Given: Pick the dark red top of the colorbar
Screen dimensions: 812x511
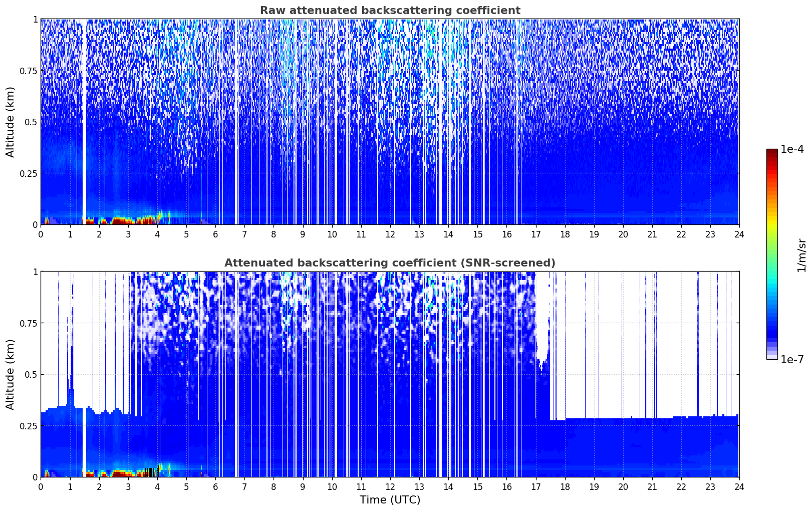Looking at the screenshot, I should 772,152.
